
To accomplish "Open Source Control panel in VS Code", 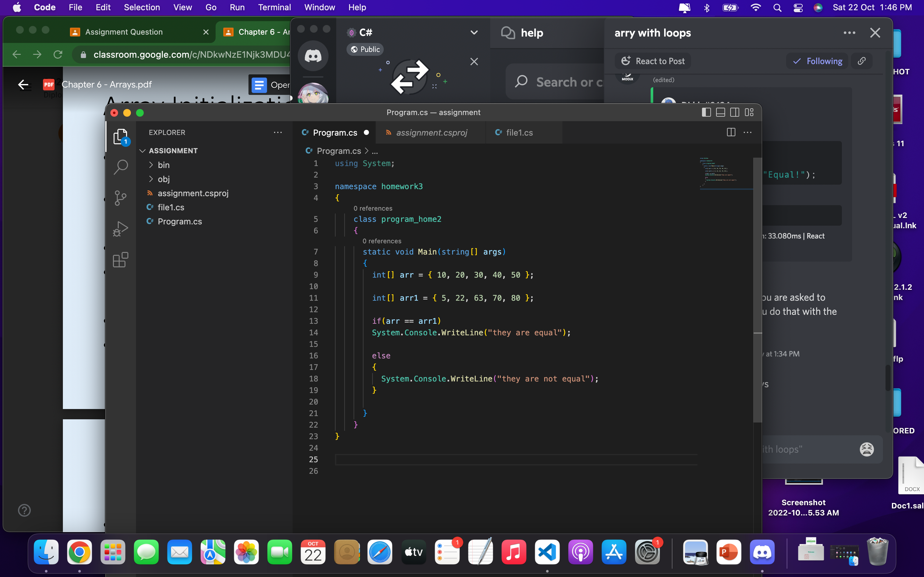I will 120,198.
